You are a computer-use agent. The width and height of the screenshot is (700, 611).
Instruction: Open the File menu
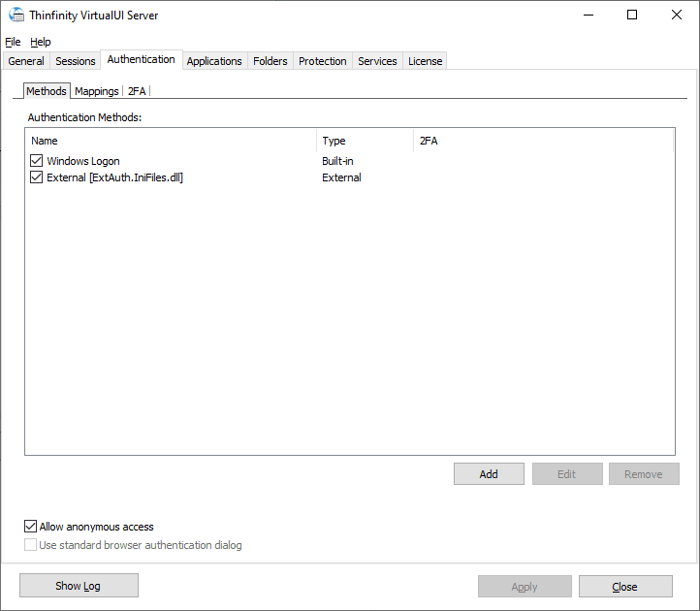(x=13, y=42)
